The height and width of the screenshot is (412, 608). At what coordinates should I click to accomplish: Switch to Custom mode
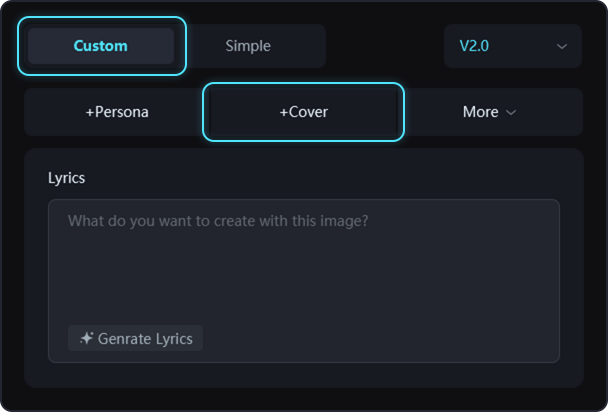[101, 46]
